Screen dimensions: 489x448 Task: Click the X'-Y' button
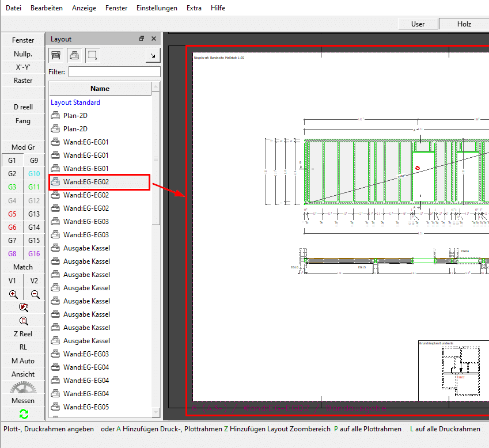coord(23,67)
